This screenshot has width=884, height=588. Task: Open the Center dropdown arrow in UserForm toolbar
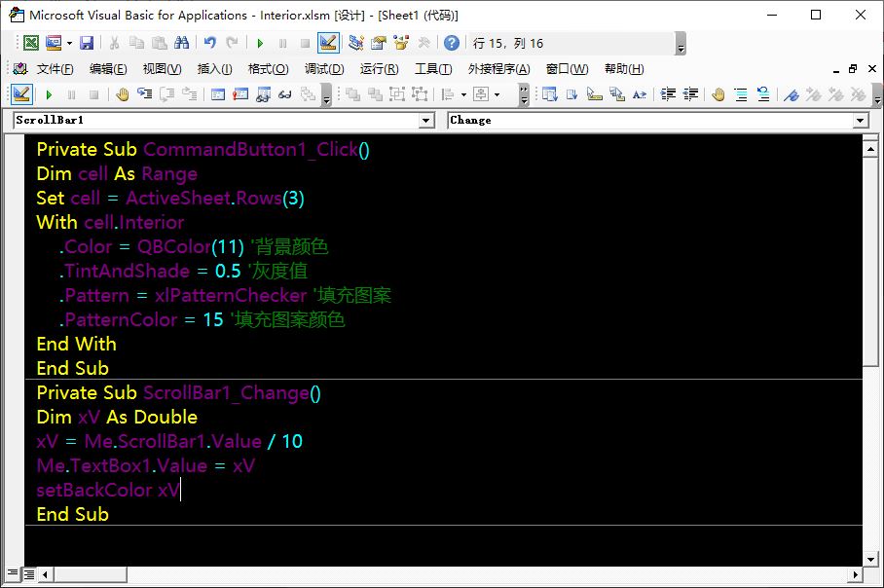(x=497, y=94)
